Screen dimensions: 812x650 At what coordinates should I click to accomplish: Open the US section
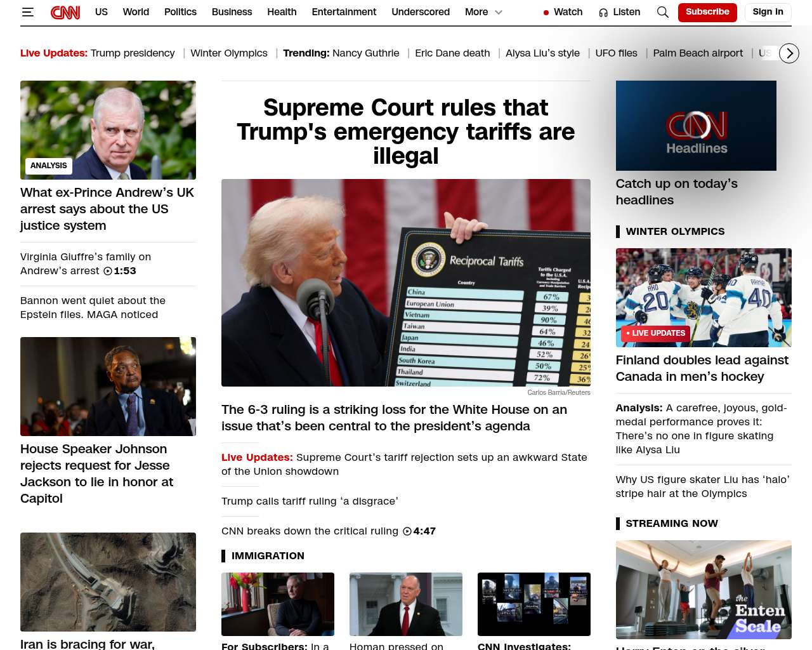click(101, 12)
